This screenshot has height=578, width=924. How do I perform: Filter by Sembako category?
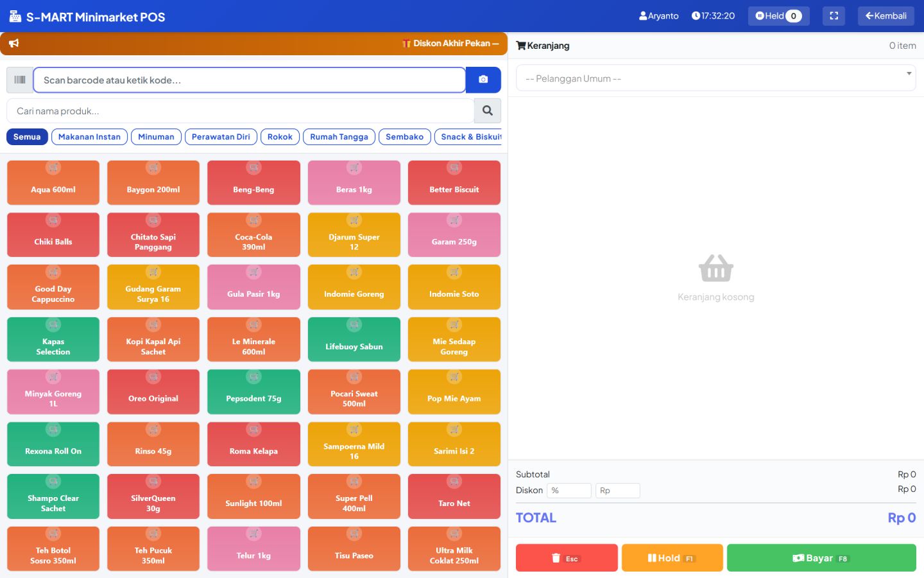[x=404, y=137]
